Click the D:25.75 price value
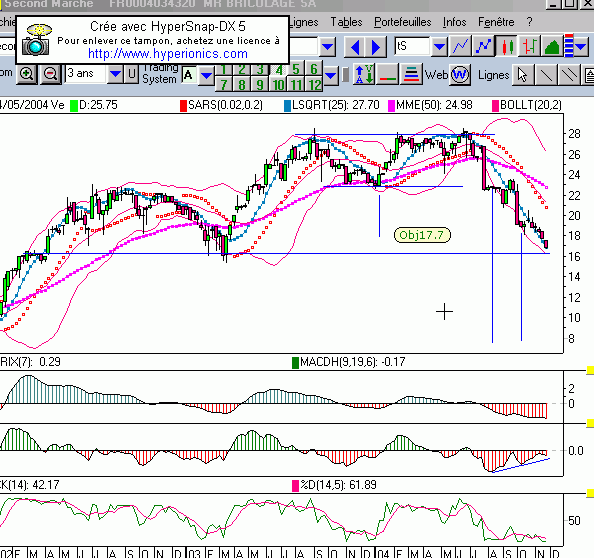This screenshot has height=558, width=594. pyautogui.click(x=98, y=105)
